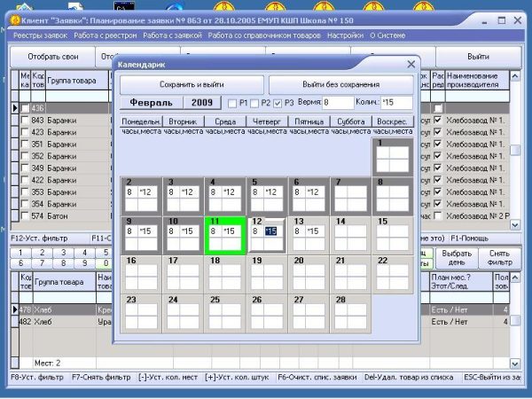Select day 23 in the calendar
Image resolution: width=532 pixels, height=399 pixels.
[141, 314]
